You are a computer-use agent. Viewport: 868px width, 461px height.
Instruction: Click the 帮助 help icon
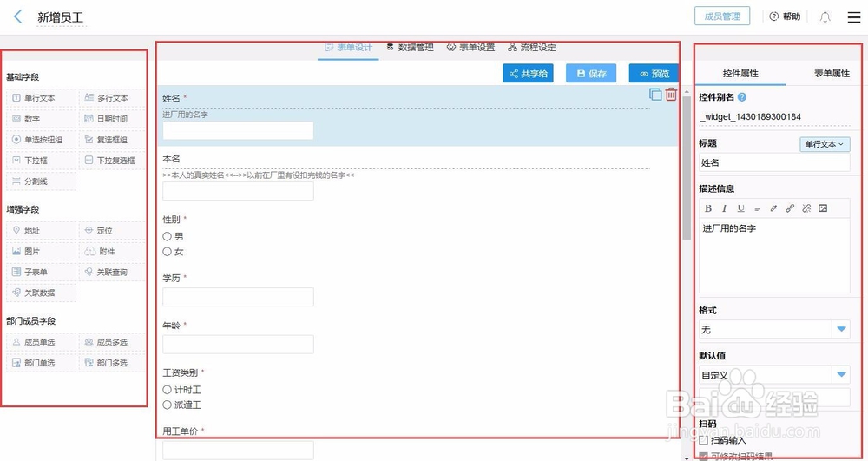pyautogui.click(x=773, y=16)
